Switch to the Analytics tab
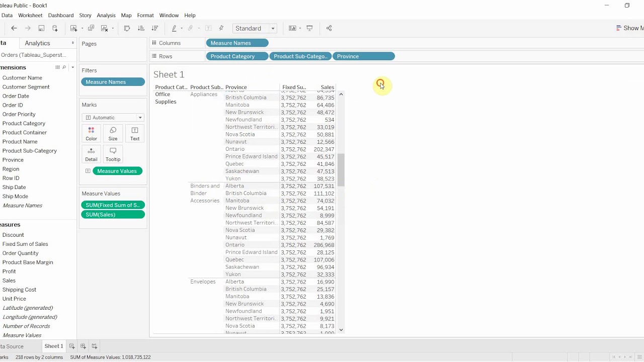644x362 pixels. click(x=37, y=43)
